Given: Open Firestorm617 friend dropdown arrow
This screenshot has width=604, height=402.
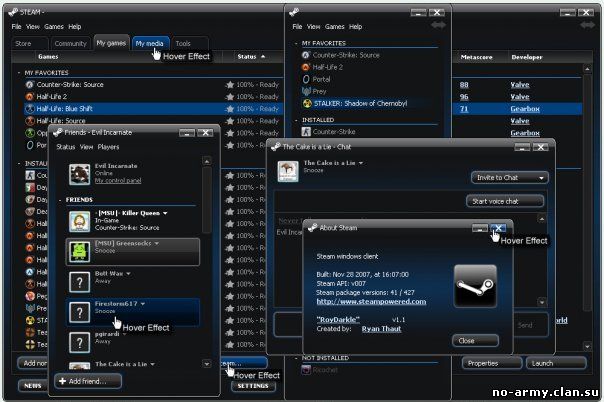Looking at the screenshot, I should [143, 304].
